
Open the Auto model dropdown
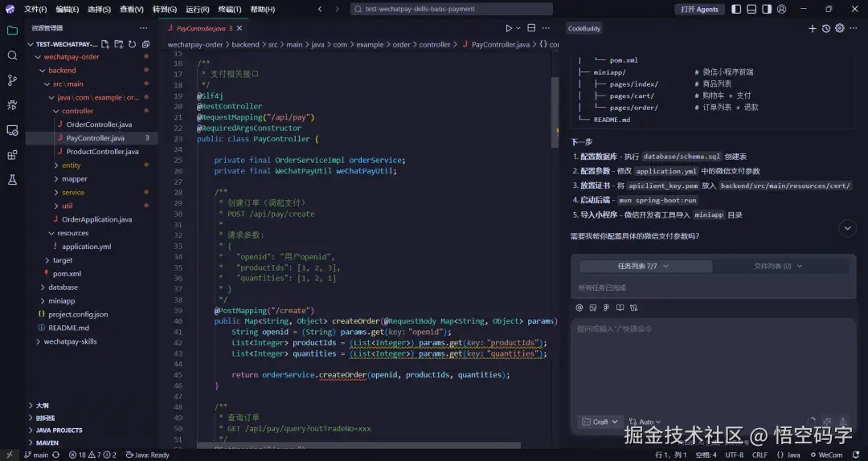pyautogui.click(x=645, y=422)
